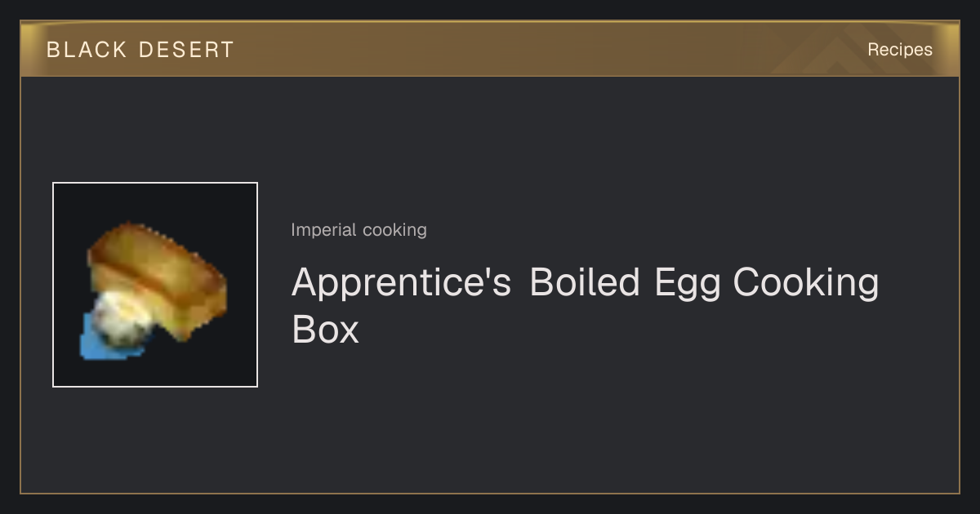This screenshot has height=514, width=980.
Task: Open the Recipes link in header
Action: click(899, 50)
